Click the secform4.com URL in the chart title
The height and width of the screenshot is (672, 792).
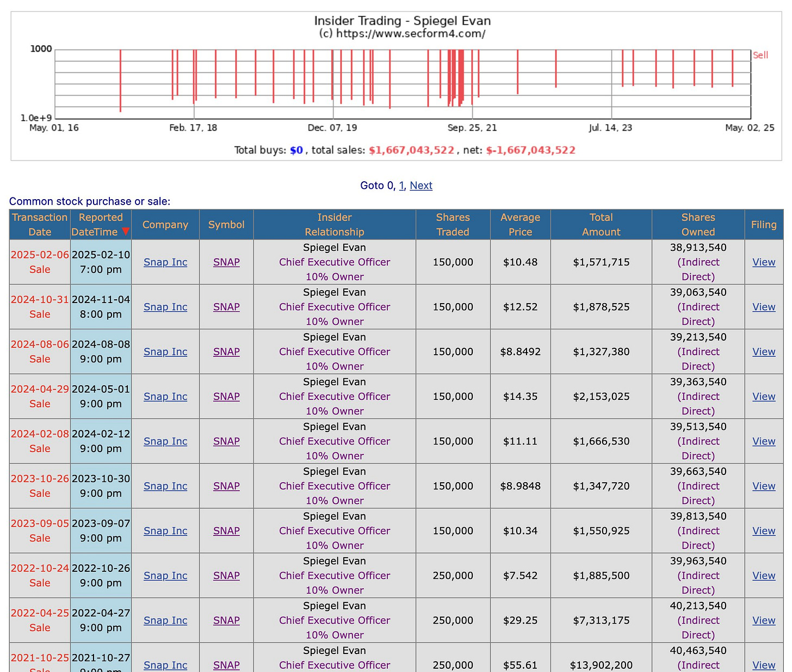click(410, 34)
